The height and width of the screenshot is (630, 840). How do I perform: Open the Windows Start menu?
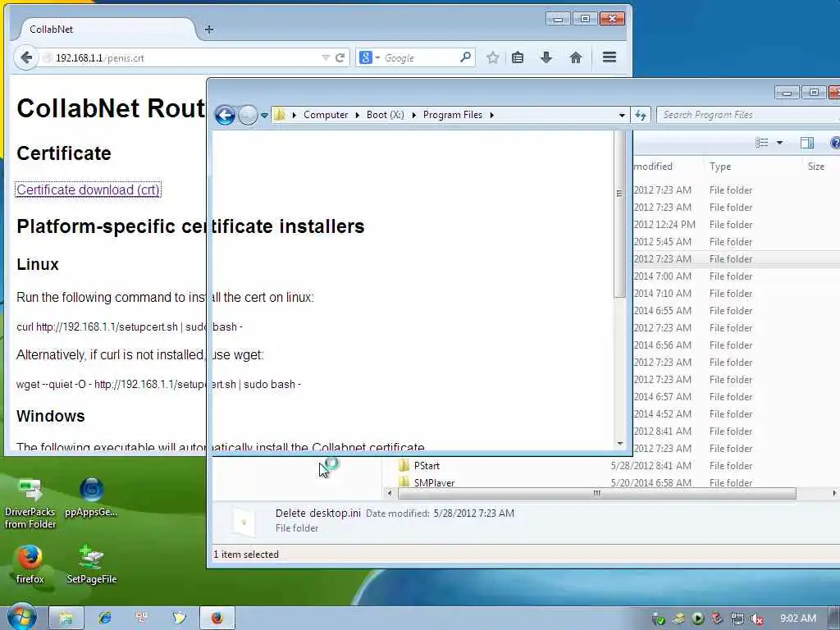coord(21,617)
